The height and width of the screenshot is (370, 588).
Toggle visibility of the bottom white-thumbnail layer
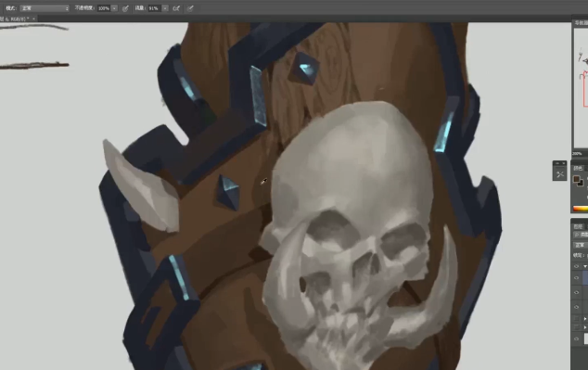(x=577, y=339)
